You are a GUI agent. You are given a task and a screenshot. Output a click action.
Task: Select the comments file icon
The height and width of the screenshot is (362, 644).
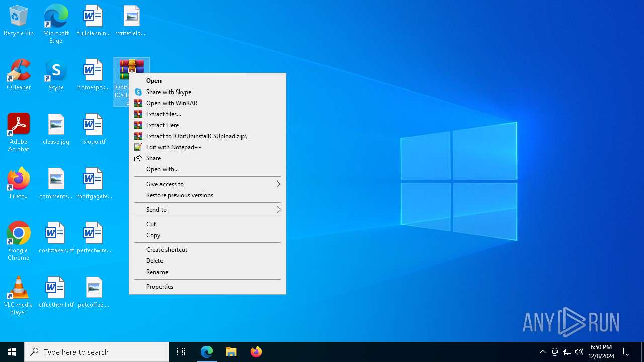click(56, 184)
